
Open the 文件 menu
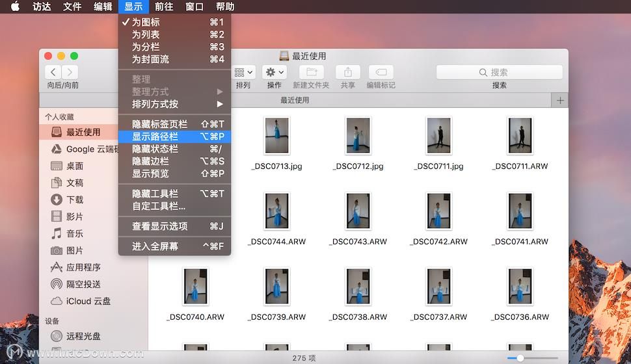point(72,6)
